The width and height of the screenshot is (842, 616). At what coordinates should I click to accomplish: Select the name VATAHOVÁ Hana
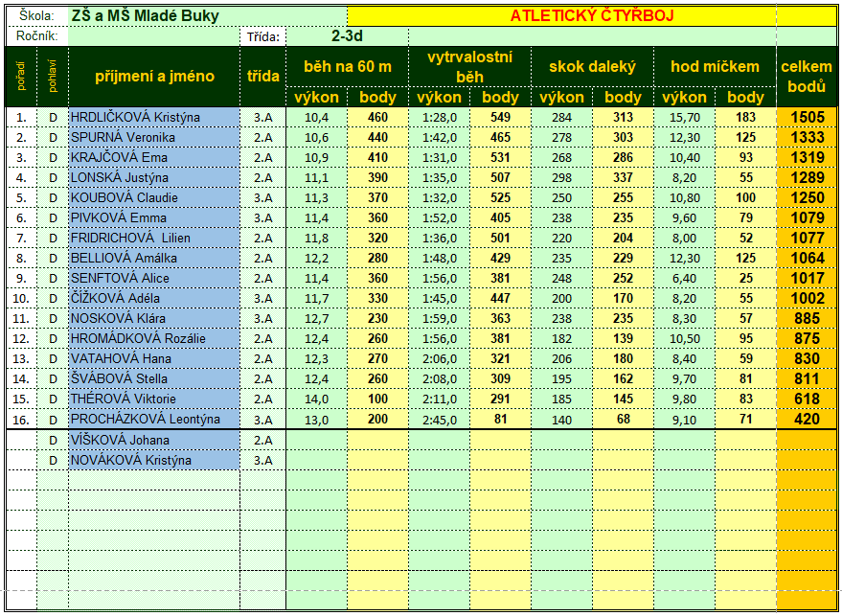pos(154,359)
